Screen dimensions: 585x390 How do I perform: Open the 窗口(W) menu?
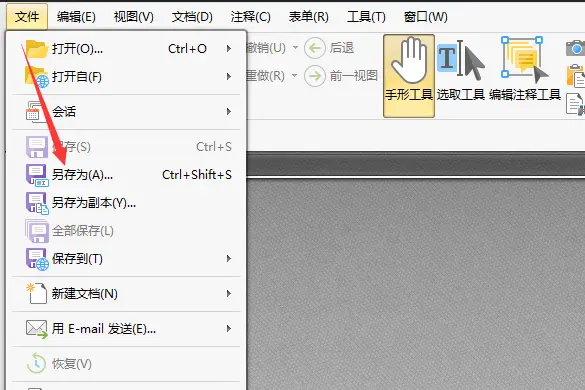426,17
